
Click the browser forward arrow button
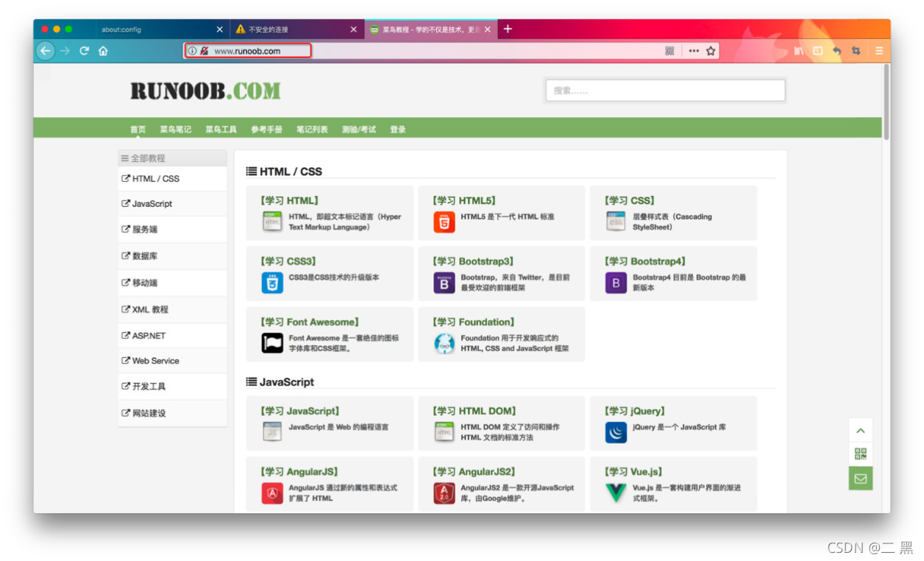pos(65,51)
